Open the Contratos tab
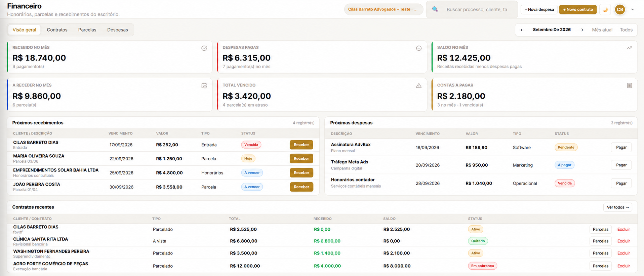Viewport: 644px width, 276px height. (57, 30)
